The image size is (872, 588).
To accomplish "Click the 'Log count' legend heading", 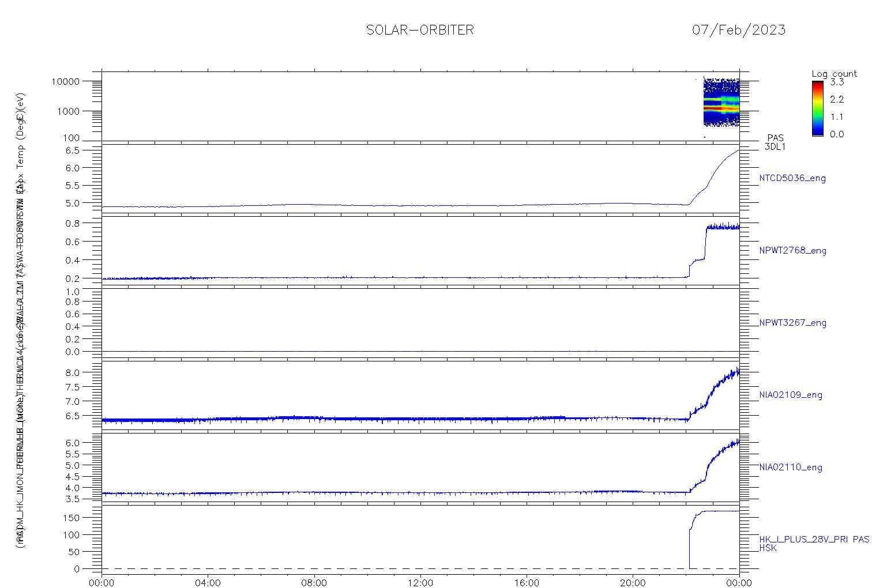I will [x=834, y=74].
